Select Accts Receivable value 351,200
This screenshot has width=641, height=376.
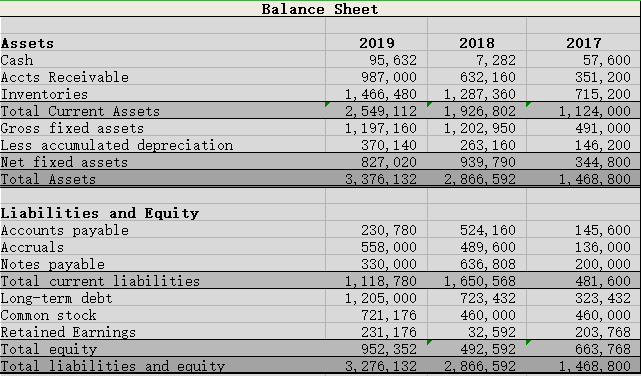coord(603,77)
